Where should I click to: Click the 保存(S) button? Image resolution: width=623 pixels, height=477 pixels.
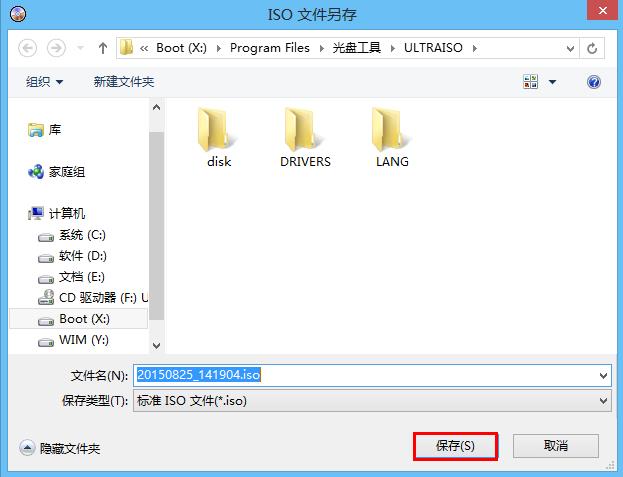point(455,446)
